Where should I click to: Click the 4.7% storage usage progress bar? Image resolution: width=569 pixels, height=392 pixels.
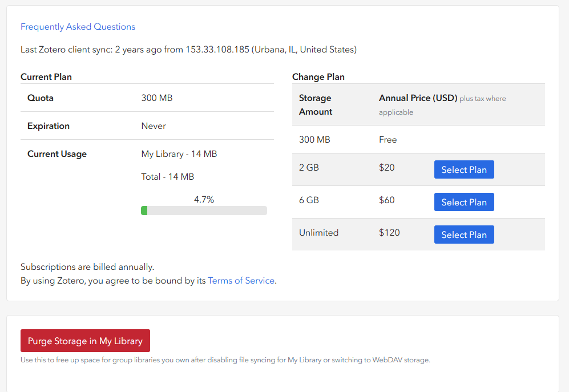[x=204, y=211]
